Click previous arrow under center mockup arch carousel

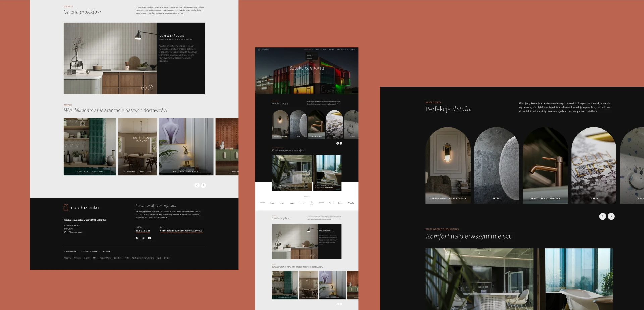pos(338,143)
